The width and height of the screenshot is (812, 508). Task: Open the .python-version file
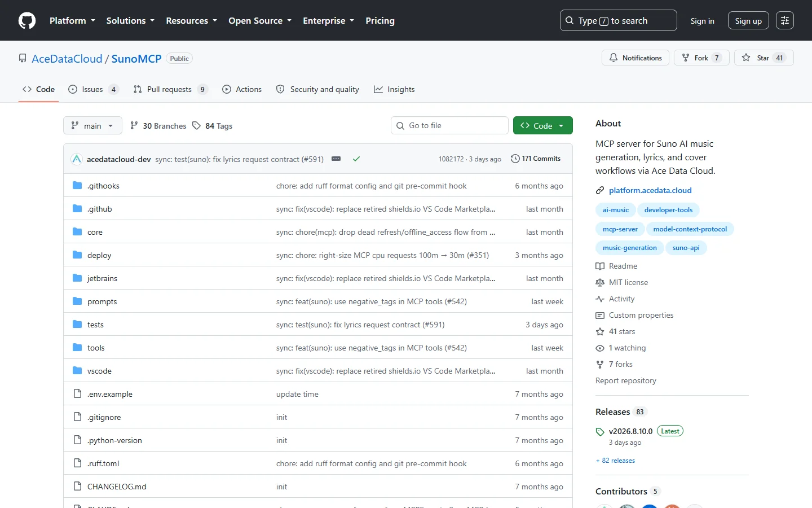(x=114, y=440)
